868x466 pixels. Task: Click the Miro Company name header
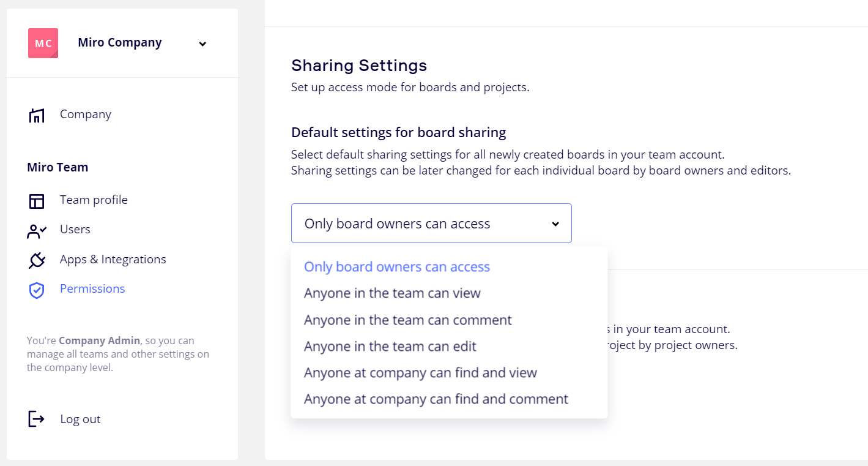point(120,43)
